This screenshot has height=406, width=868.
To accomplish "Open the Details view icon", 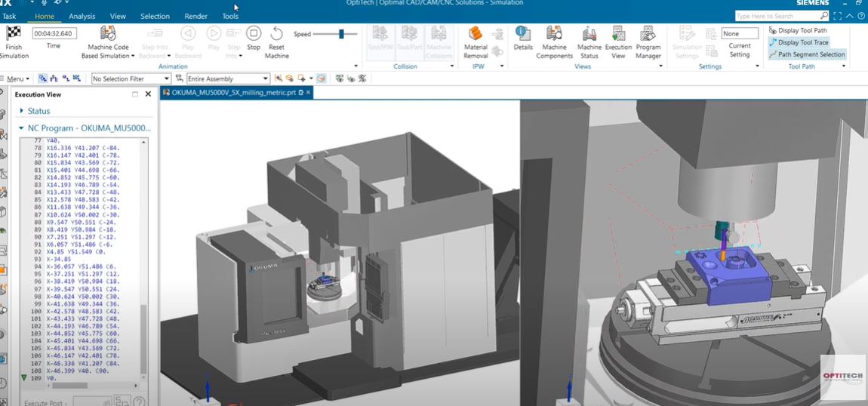I will 522,32.
